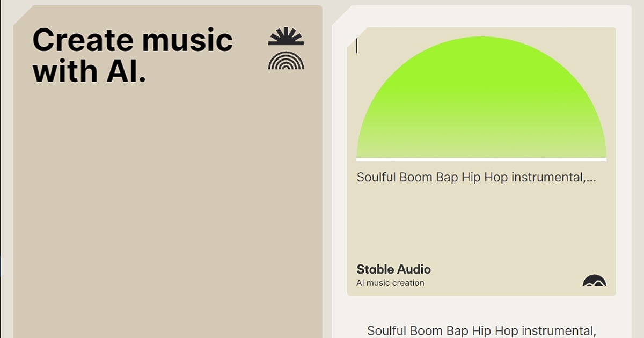
Task: Click the "with AI." headline line
Action: (x=89, y=71)
